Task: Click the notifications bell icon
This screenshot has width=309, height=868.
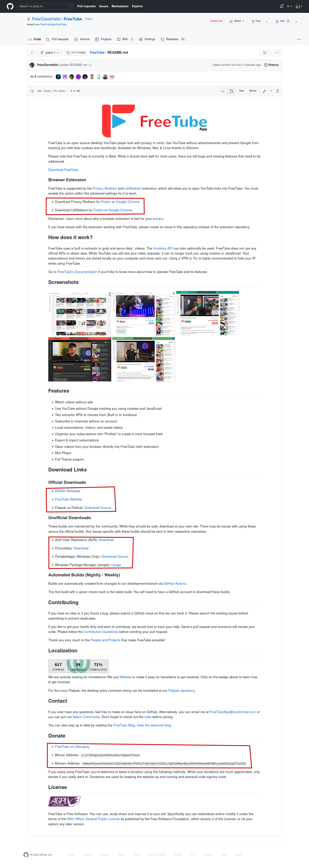Action: pos(281,6)
